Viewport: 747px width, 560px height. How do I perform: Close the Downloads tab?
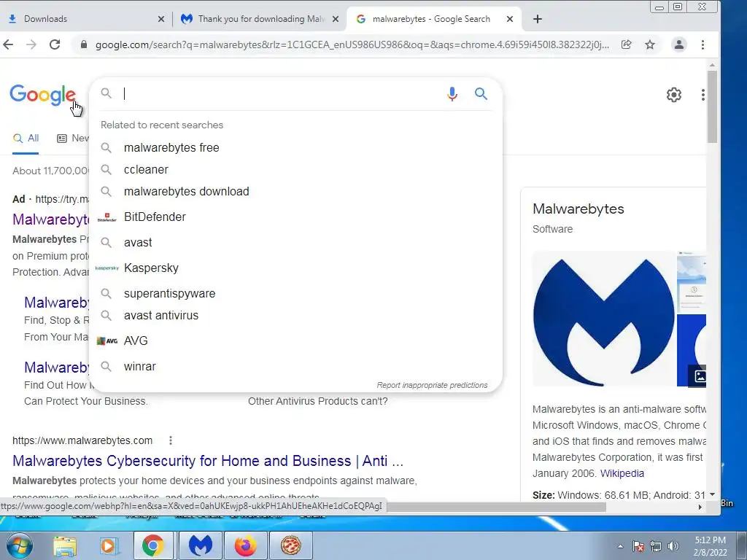click(x=161, y=19)
